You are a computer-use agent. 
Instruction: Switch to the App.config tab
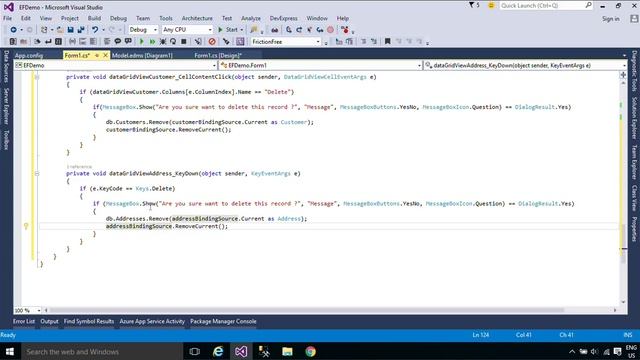[x=29, y=56]
